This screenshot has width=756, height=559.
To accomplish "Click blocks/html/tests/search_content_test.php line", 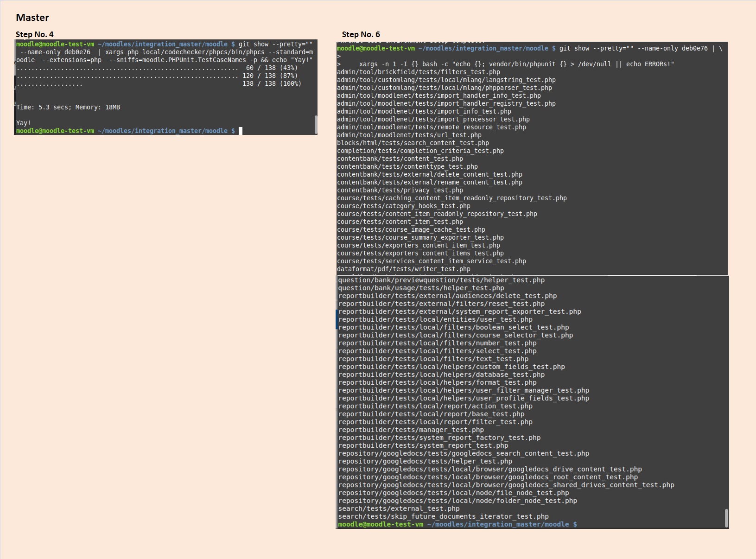I will tap(413, 143).
